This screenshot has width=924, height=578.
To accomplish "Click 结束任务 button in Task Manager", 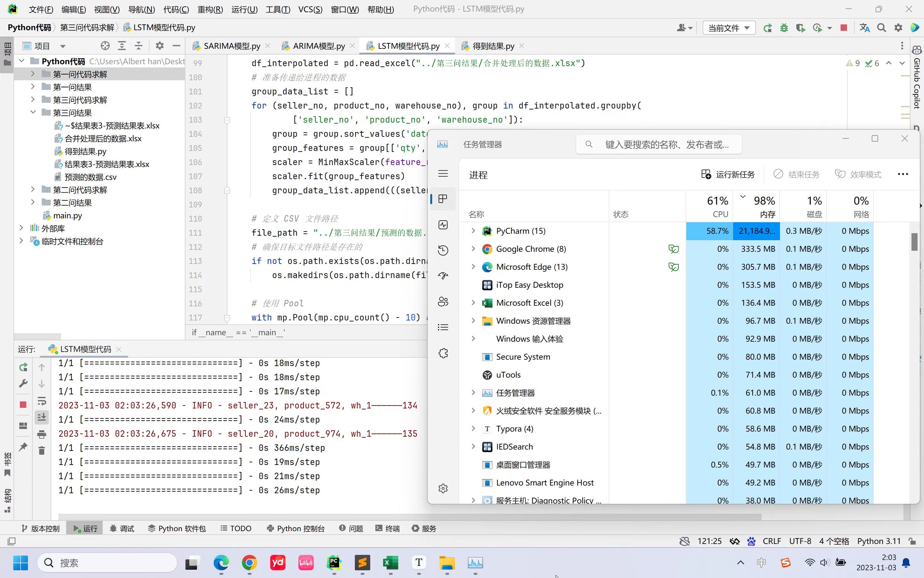I will point(797,174).
